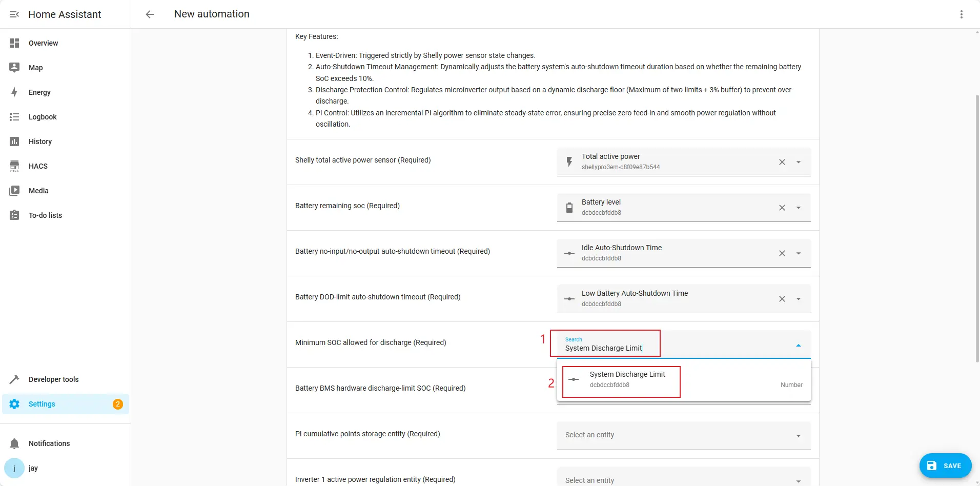The height and width of the screenshot is (486, 980).
Task: Collapse the Minimum SOC search dropdown arrow
Action: 798,346
